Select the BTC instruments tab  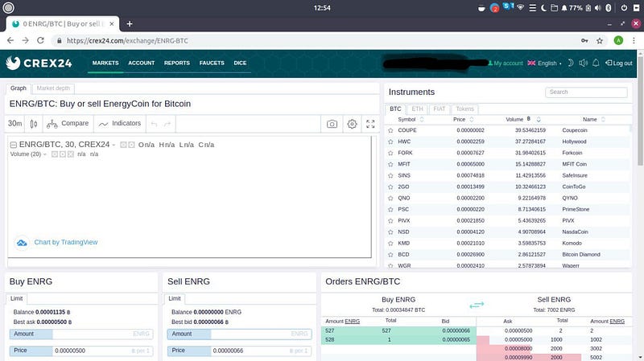coord(395,109)
